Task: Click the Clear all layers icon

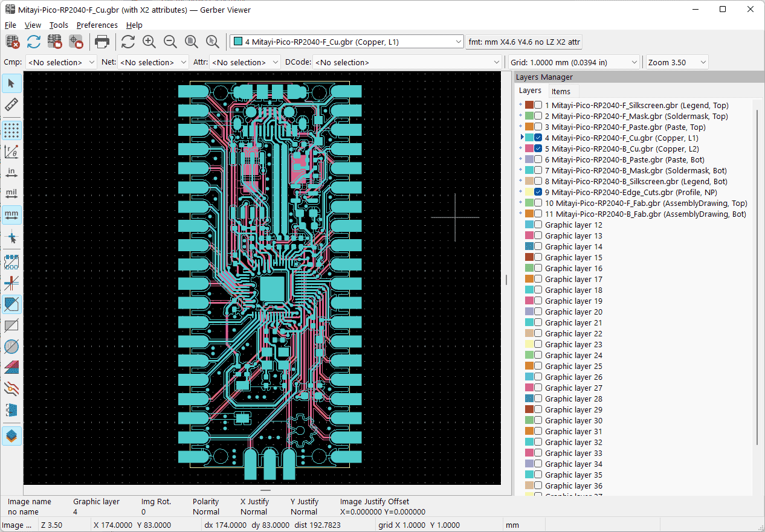Action: 13,42
